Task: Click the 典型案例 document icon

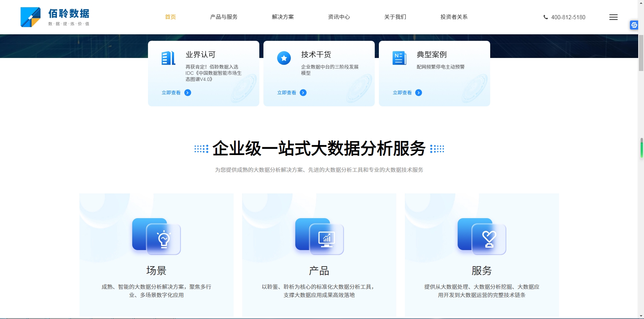Action: coord(399,58)
